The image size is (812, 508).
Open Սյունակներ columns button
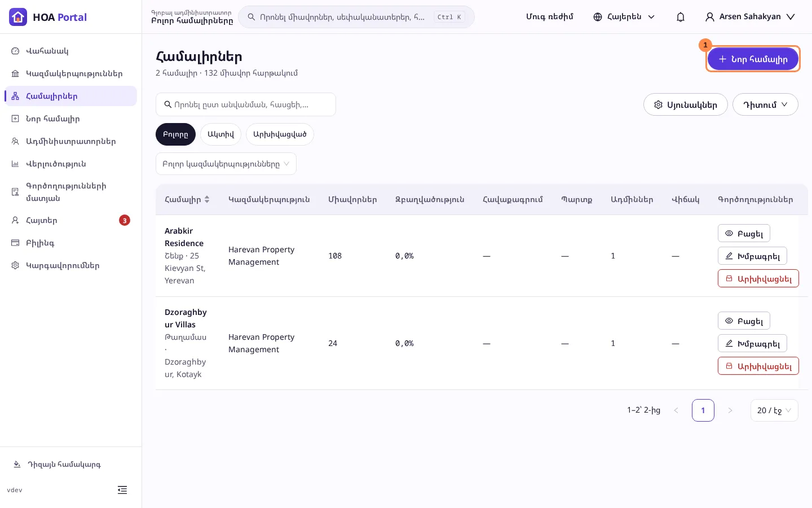coord(686,104)
